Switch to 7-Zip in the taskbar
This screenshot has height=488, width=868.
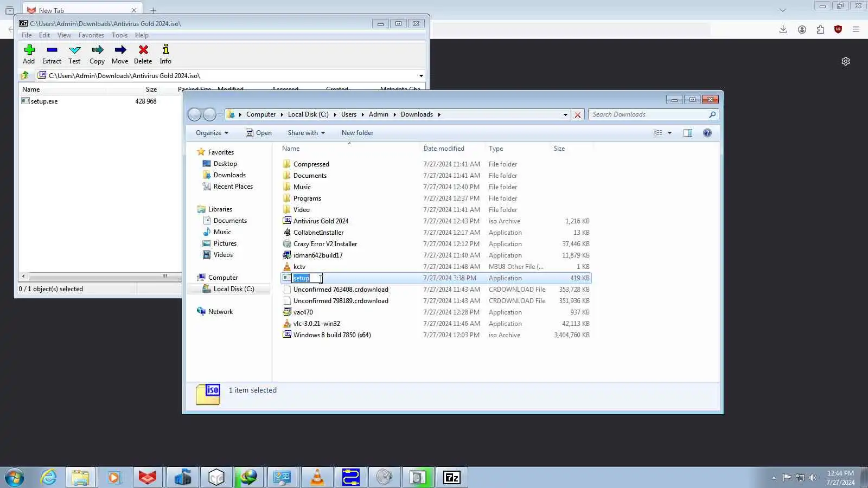tap(452, 477)
